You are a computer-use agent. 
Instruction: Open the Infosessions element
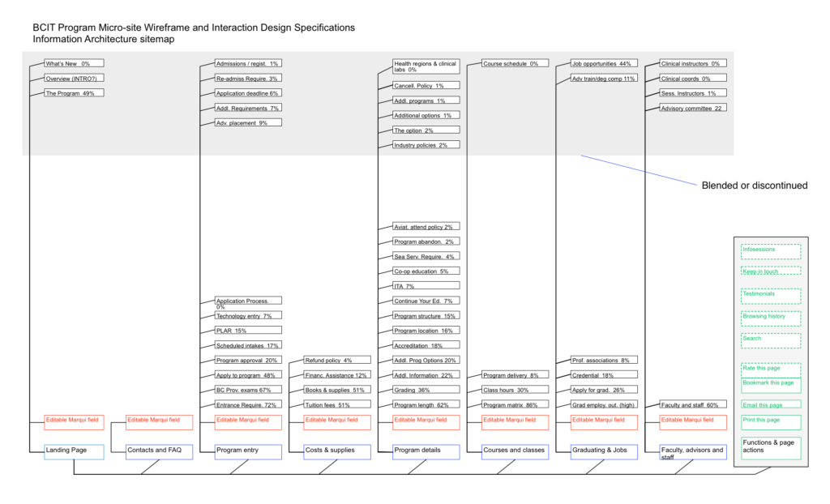point(769,250)
